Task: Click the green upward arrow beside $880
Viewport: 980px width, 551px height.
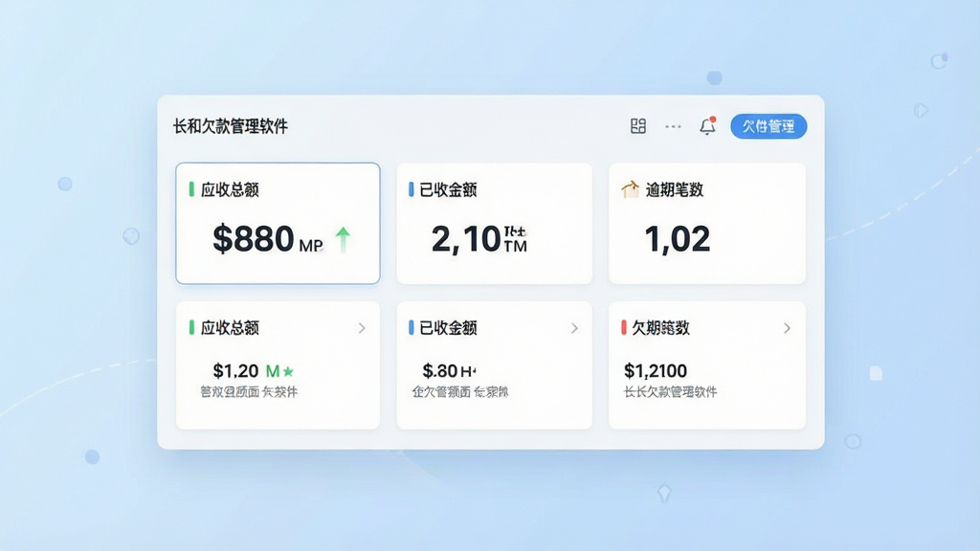Action: [x=343, y=240]
